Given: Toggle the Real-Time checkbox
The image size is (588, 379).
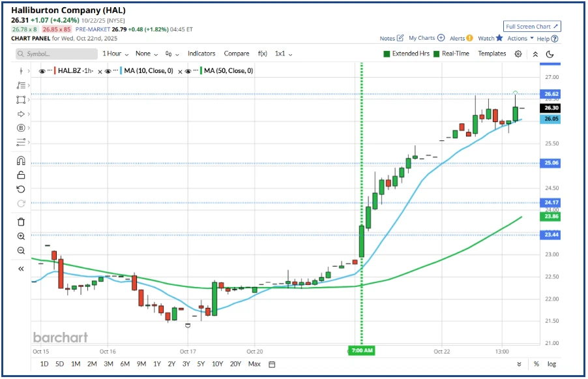Looking at the screenshot, I should point(436,53).
